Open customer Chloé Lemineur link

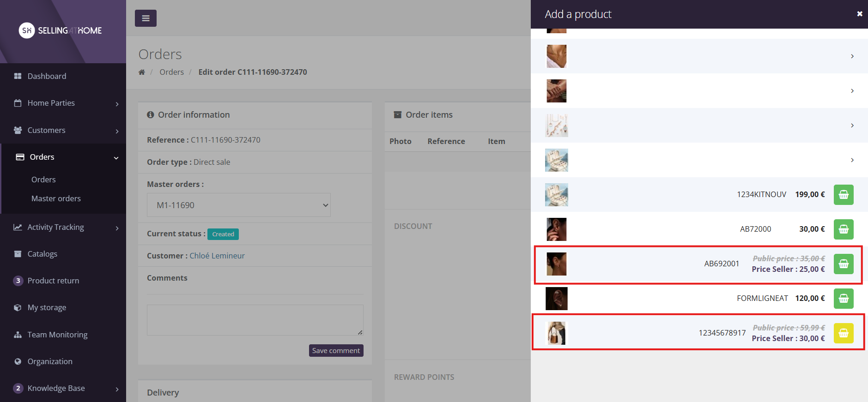[x=217, y=256]
